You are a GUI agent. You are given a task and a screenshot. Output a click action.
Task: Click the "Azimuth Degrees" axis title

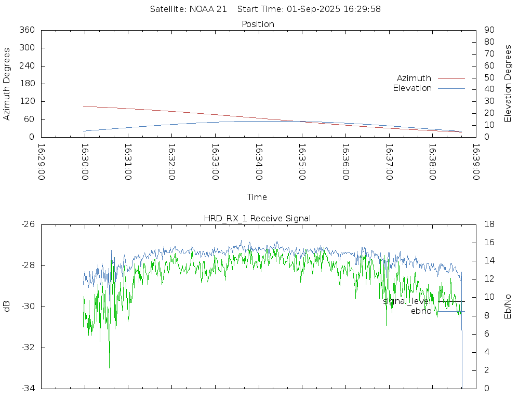click(x=6, y=84)
